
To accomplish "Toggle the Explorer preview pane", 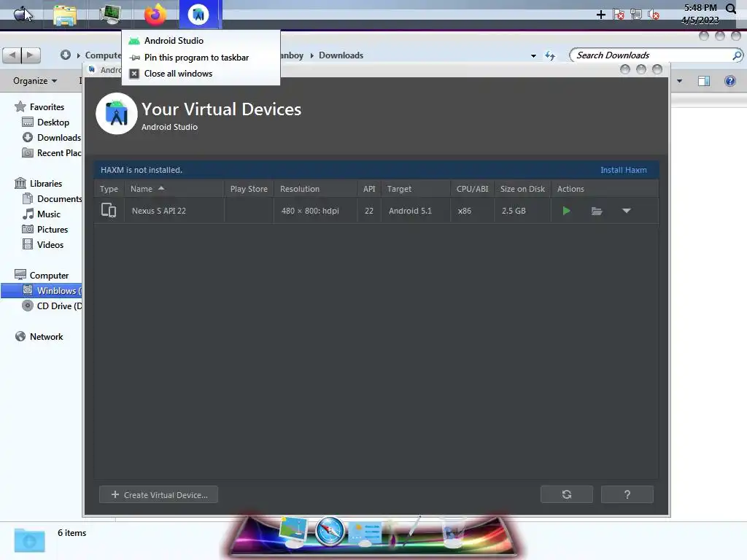I will 704,81.
